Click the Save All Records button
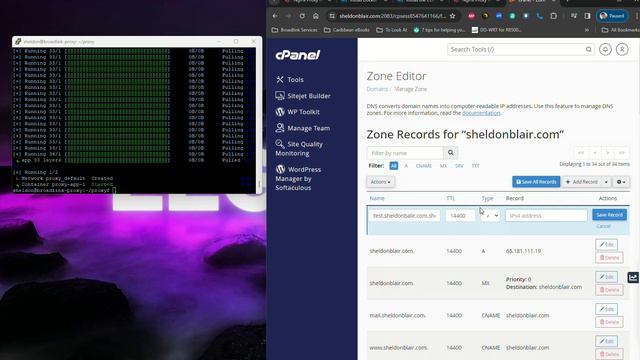Image resolution: width=640 pixels, height=360 pixels. coord(536,182)
